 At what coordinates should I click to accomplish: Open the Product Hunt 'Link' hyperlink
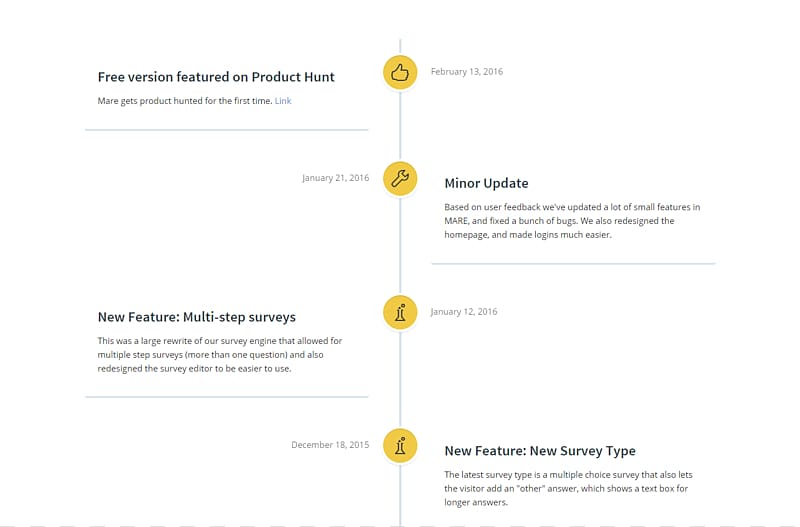283,101
